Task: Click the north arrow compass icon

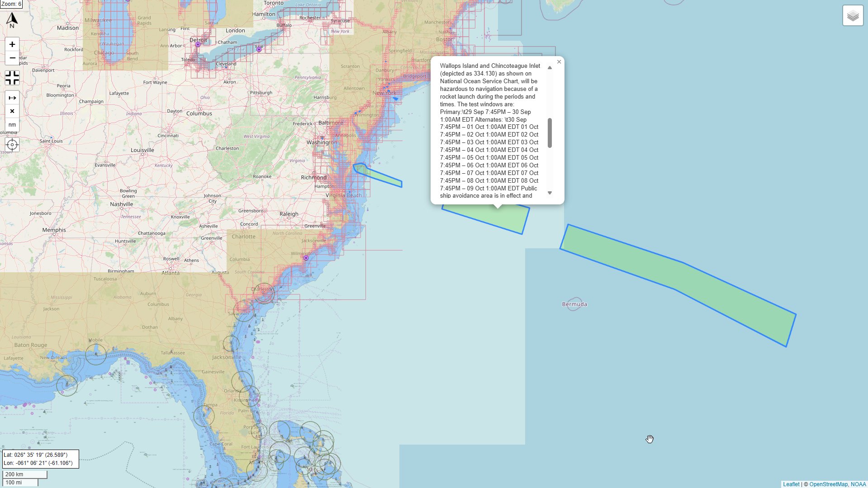Action: coord(12,20)
